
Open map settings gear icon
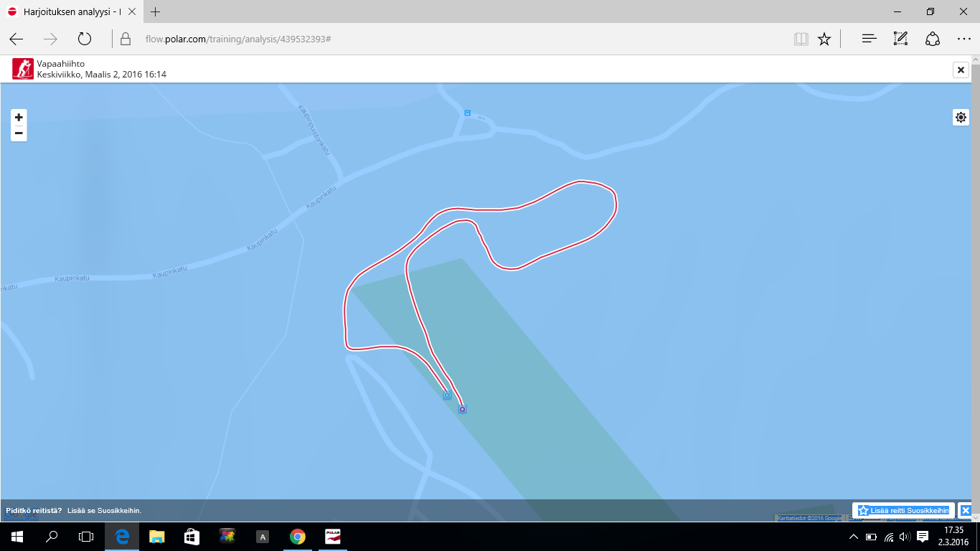coord(961,117)
